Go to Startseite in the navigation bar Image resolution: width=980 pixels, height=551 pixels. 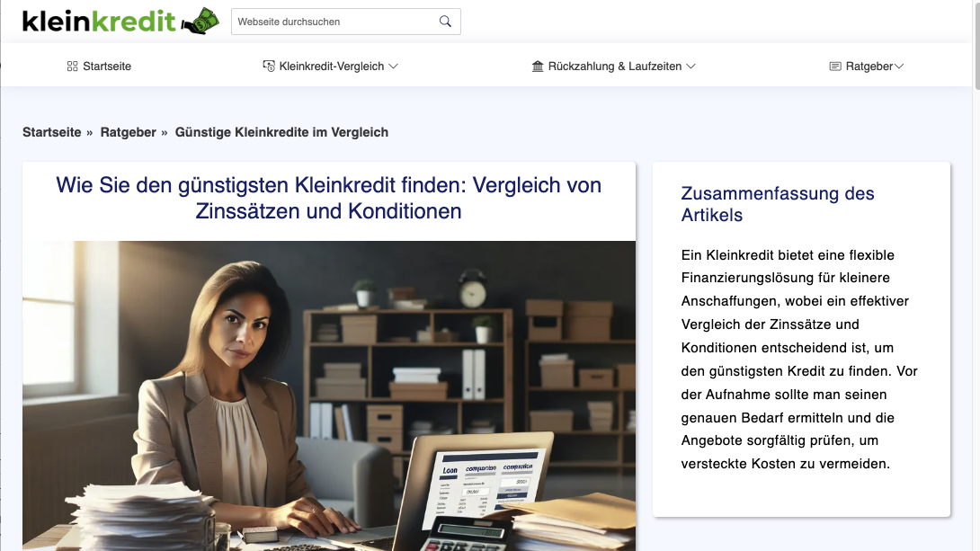[x=107, y=67]
